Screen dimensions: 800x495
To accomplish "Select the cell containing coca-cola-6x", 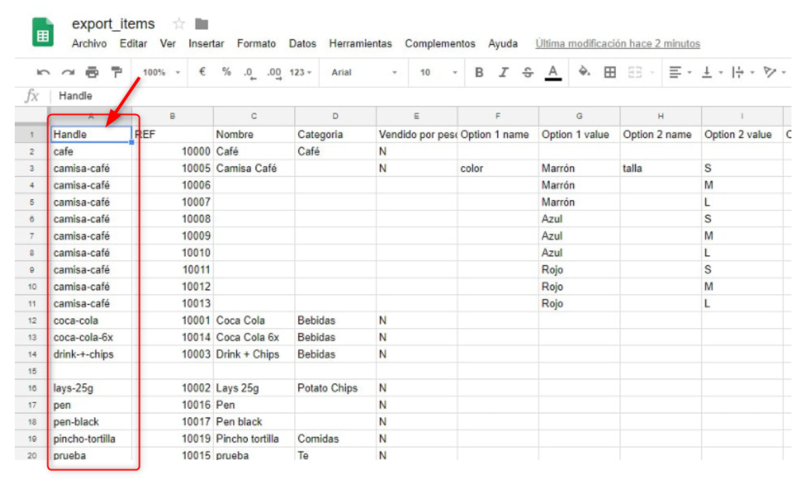I will point(92,337).
